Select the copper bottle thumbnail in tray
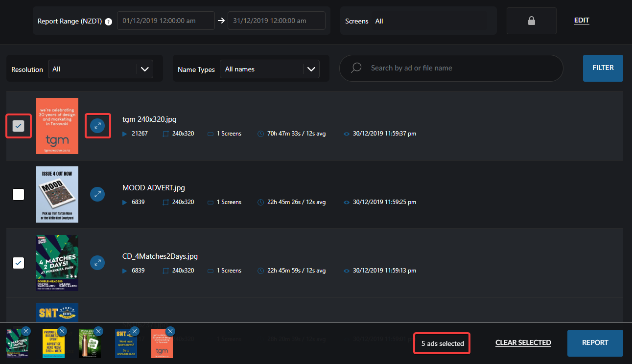The width and height of the screenshot is (632, 364). 90,343
